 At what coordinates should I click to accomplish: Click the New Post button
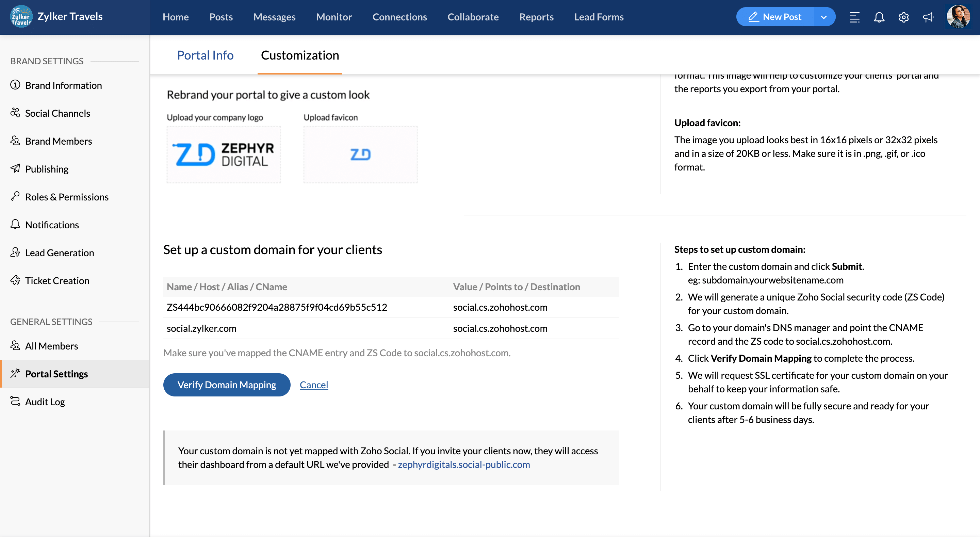(x=775, y=17)
